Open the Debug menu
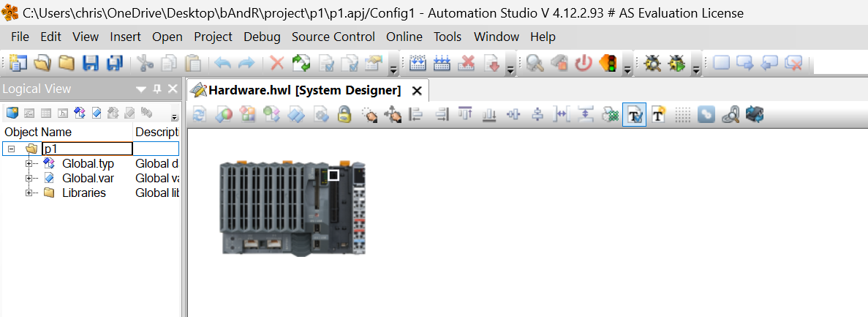The width and height of the screenshot is (868, 317). point(262,37)
